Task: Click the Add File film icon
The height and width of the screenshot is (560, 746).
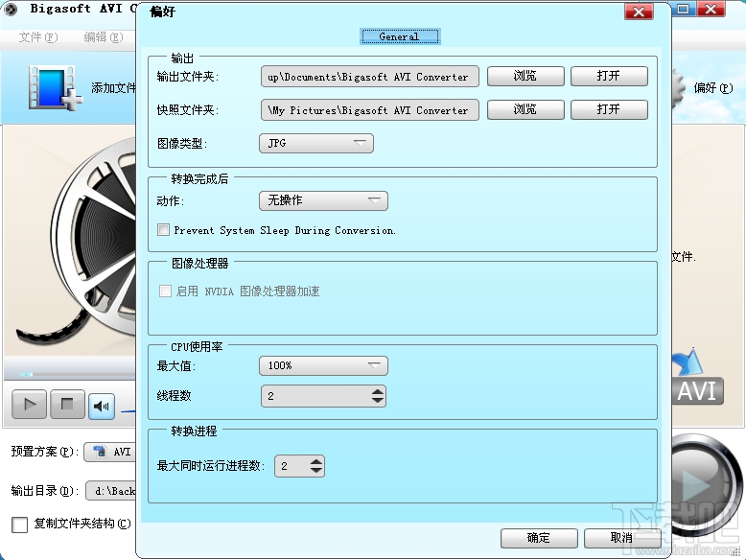Action: click(x=55, y=87)
